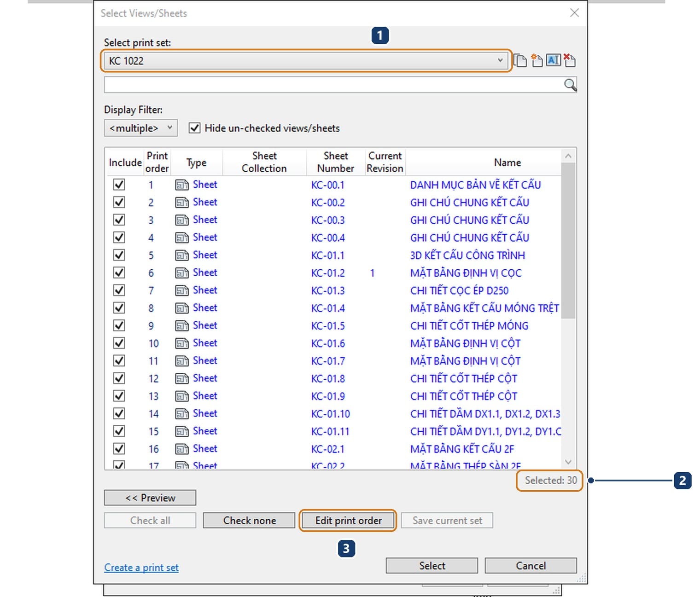Screen dimensions: 700x597
Task: Select sheet name CHI TIẾT CỌC ÉP D250
Action: 459,290
